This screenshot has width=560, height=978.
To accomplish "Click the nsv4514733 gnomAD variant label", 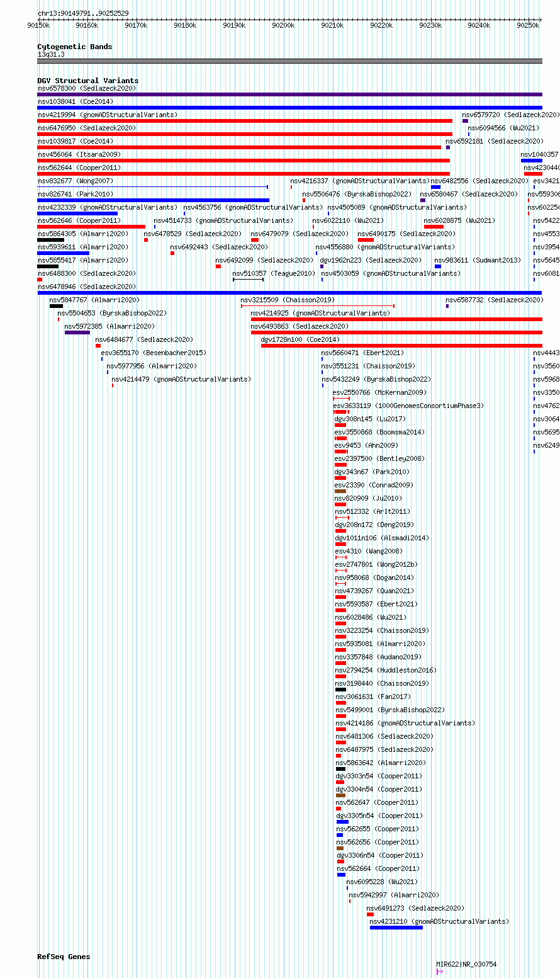I will 223,220.
